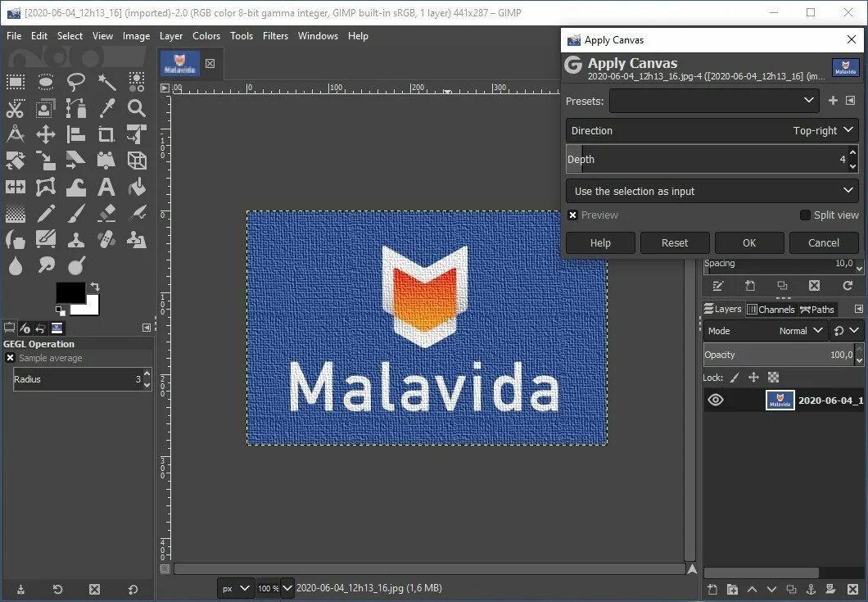Viewport: 868px width, 602px height.
Task: Select the Crop tool
Action: point(106,134)
